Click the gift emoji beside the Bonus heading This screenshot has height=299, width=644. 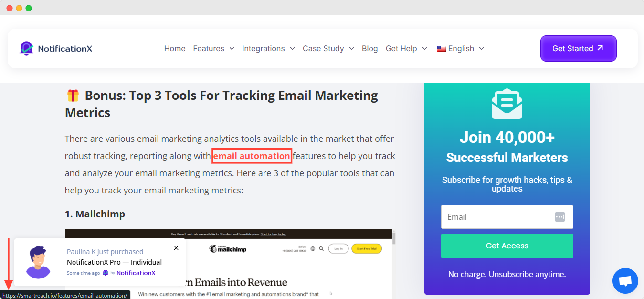click(73, 96)
